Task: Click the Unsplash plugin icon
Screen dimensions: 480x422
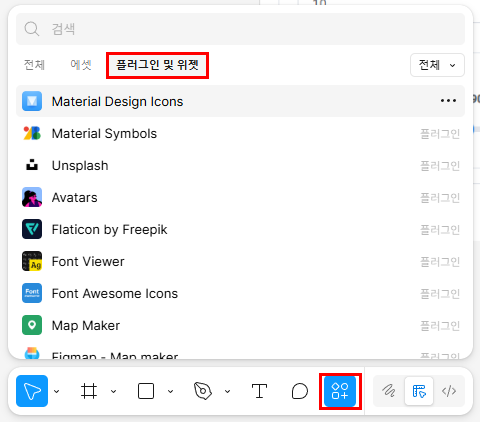Action: (x=32, y=165)
